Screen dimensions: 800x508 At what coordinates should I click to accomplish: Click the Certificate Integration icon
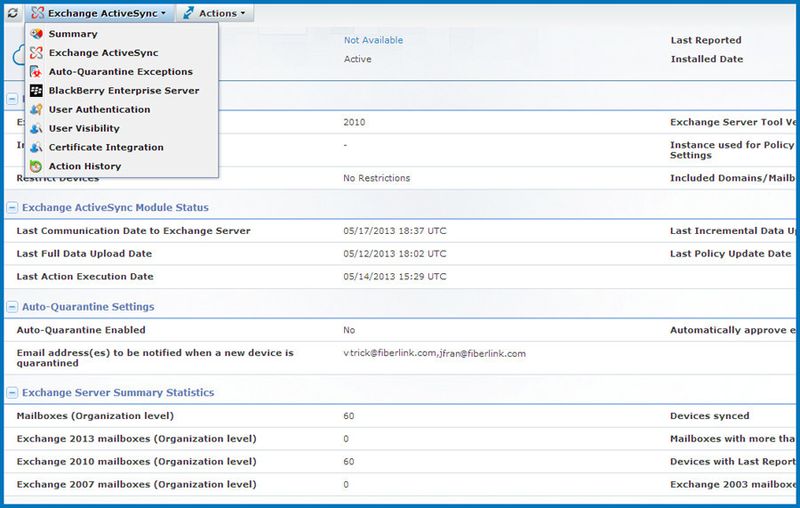click(x=36, y=147)
